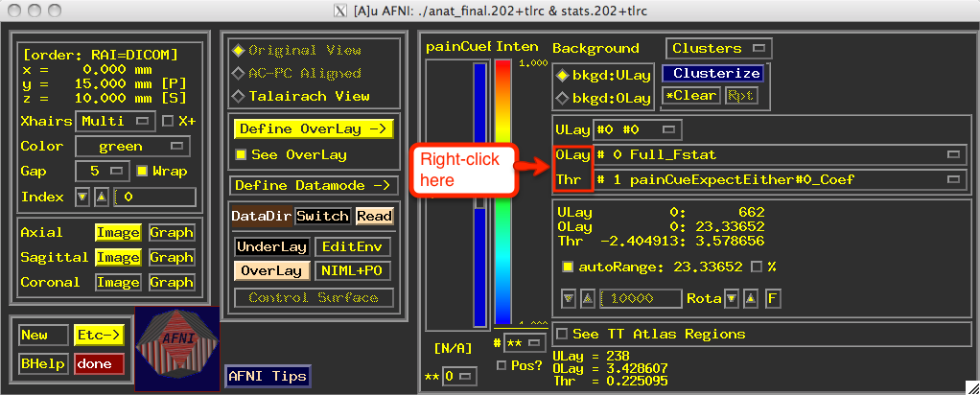The image size is (980, 395).
Task: Open Coronal Image viewer
Action: (118, 283)
